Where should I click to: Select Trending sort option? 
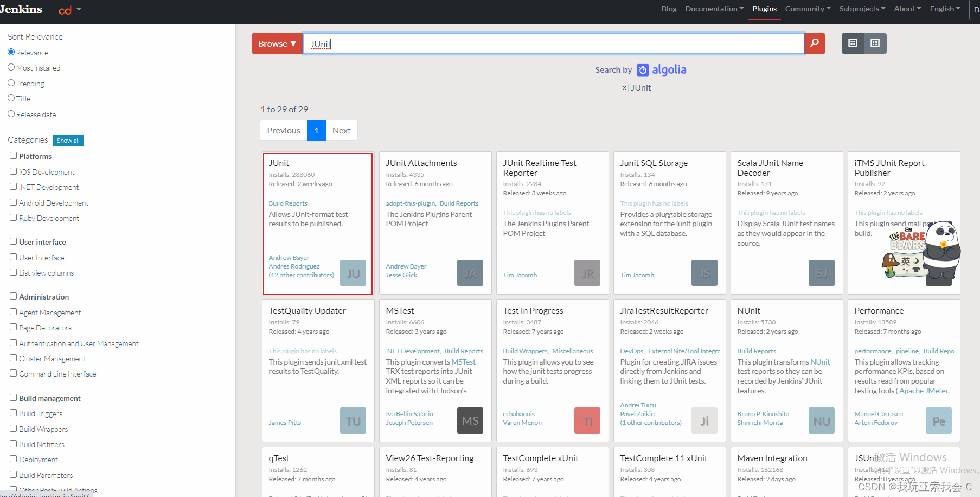[11, 83]
